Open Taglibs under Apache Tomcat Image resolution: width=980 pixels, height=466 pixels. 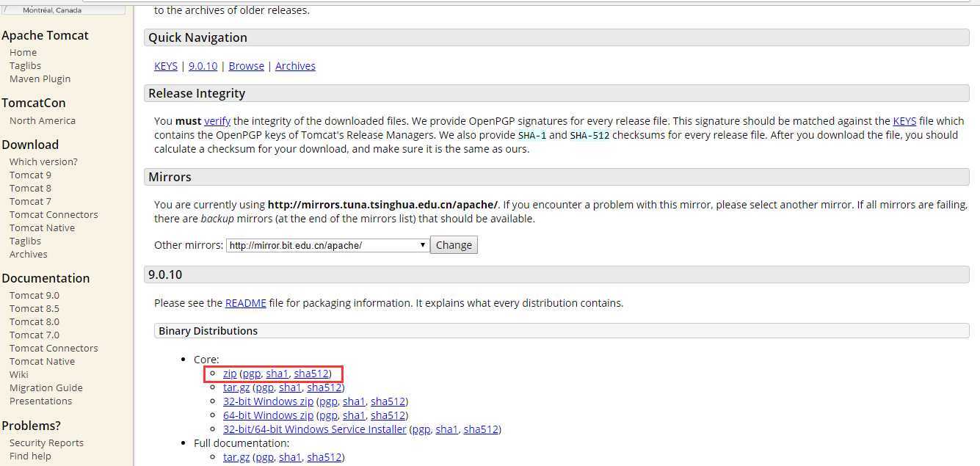tap(25, 65)
